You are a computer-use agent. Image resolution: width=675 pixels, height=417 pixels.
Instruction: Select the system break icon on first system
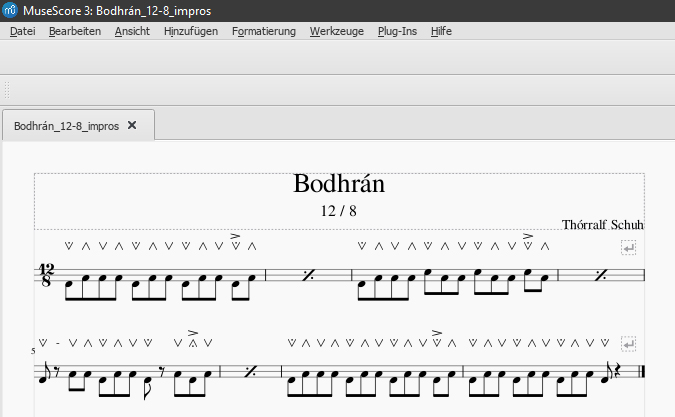tap(628, 247)
